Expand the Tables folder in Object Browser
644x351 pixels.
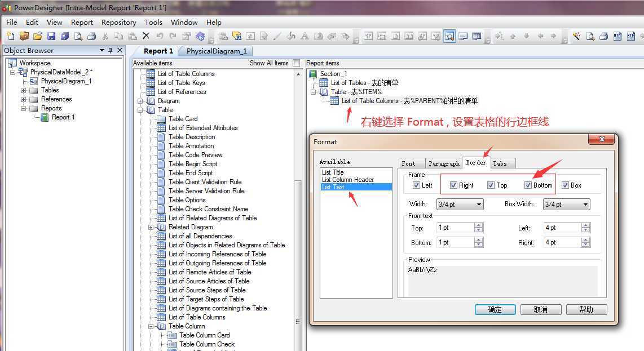[x=24, y=90]
